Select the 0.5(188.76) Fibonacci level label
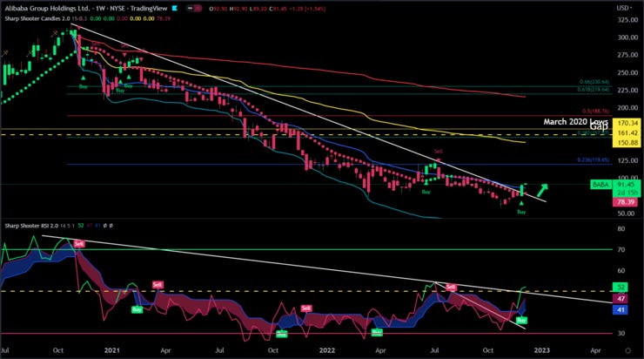The height and width of the screenshot is (359, 644). click(x=595, y=112)
